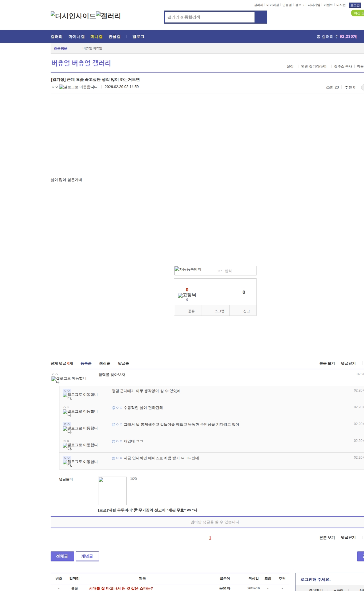Screen dimensions: 364x591
Task: Open the 미니갤 navigation tab
Action: pyautogui.click(x=96, y=37)
